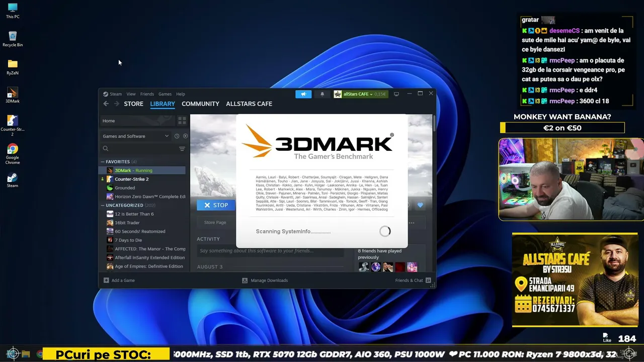Open the three-dots more options menu

[x=412, y=223]
